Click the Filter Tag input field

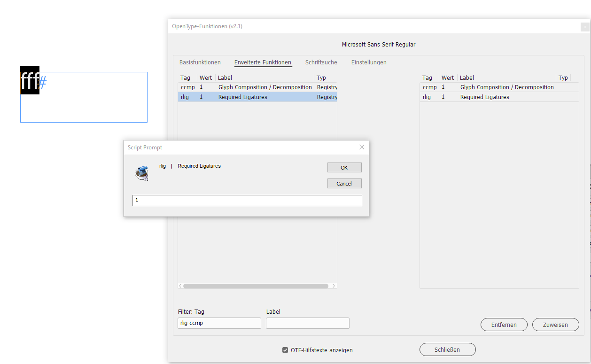219,323
